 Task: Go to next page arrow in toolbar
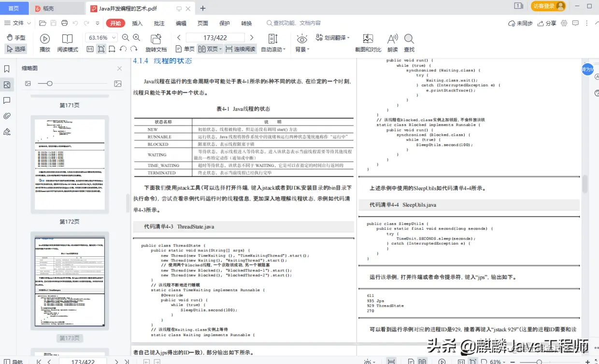[x=251, y=38]
